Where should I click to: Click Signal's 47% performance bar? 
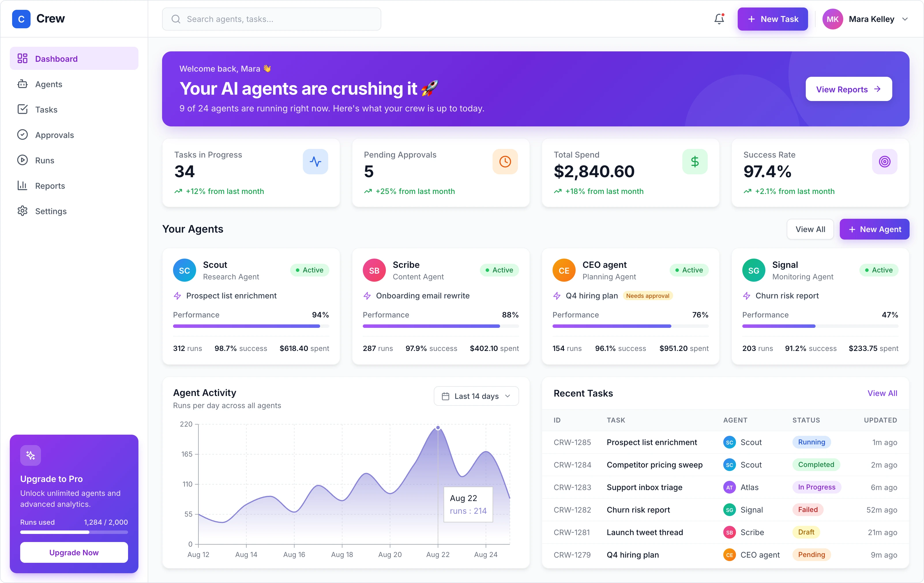tap(820, 326)
